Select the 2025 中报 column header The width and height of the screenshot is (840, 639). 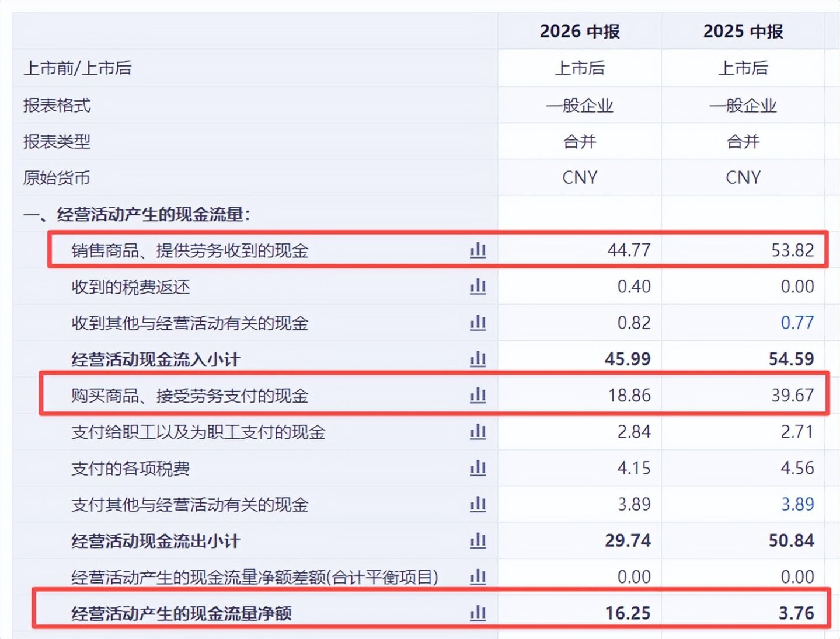[x=743, y=31]
